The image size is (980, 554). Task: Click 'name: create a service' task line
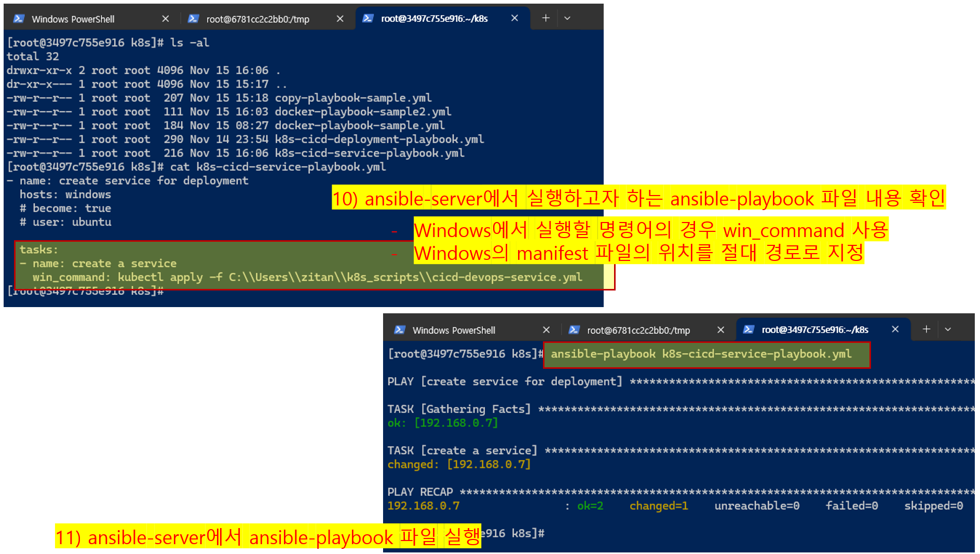[98, 264]
